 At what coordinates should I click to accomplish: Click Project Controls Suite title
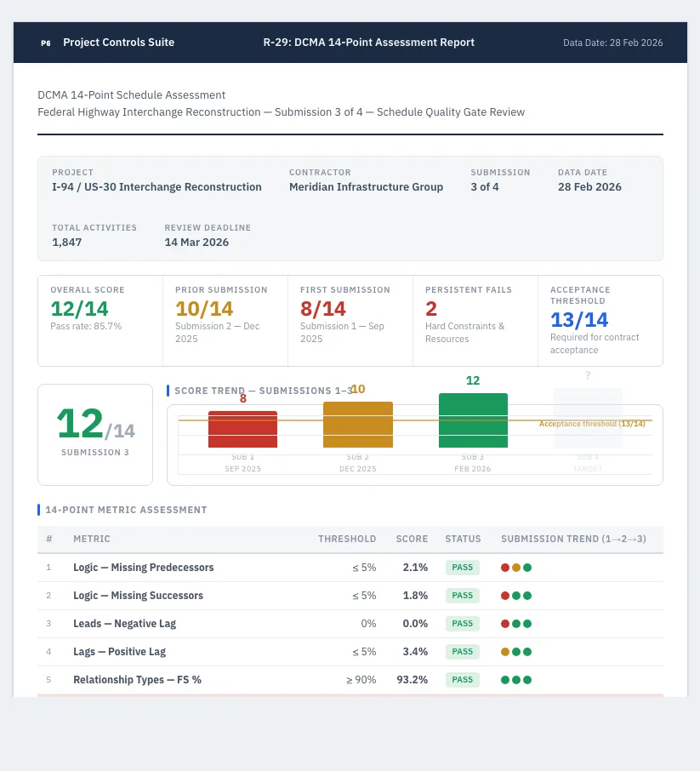click(118, 43)
